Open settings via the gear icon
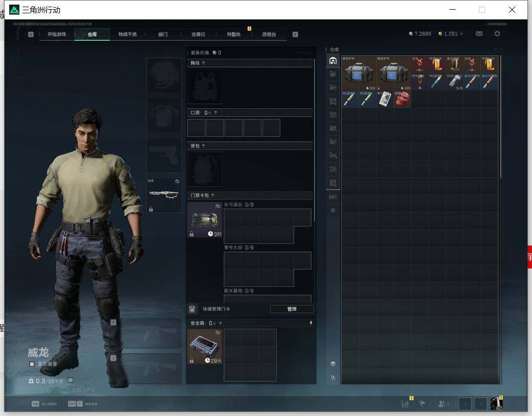Image resolution: width=532 pixels, height=416 pixels. click(x=497, y=34)
